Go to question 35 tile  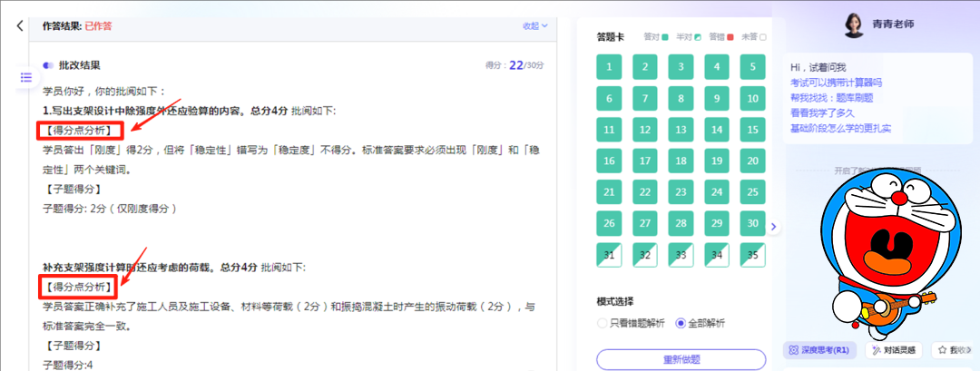tap(752, 256)
